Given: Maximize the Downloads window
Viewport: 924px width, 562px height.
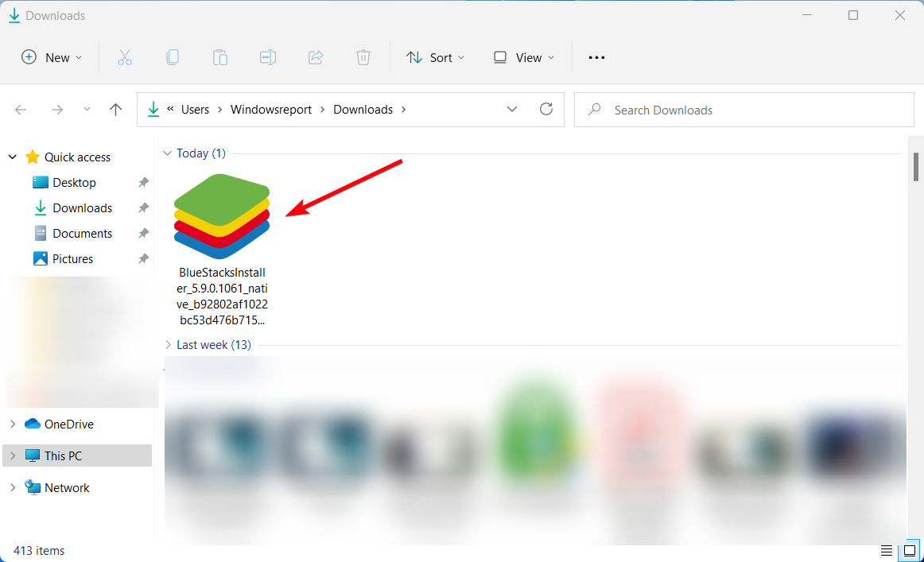Looking at the screenshot, I should pos(852,15).
